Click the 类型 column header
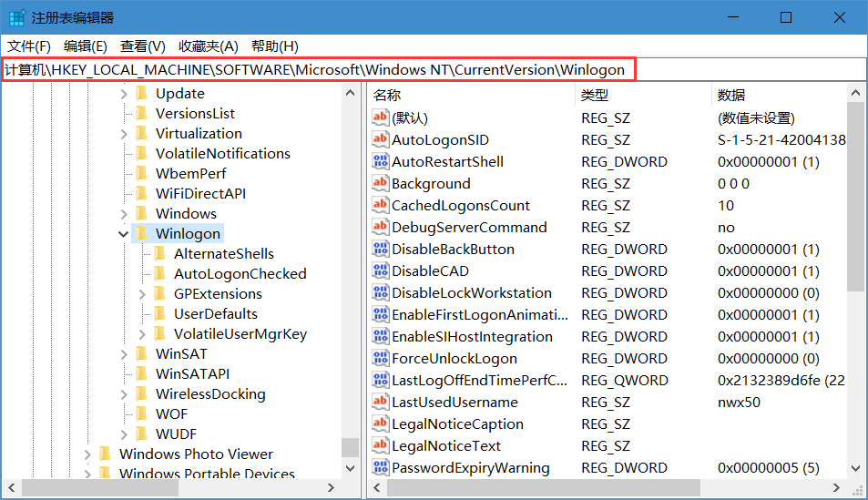This screenshot has width=868, height=500. click(x=643, y=95)
